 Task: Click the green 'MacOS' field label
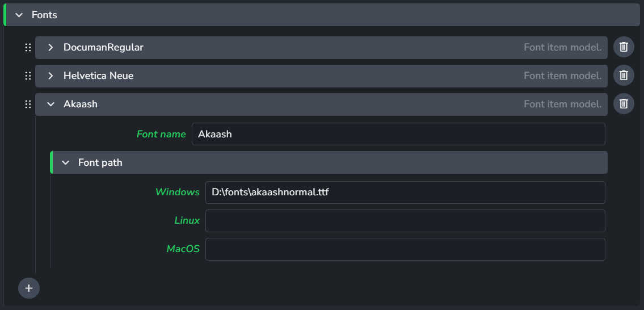[183, 249]
